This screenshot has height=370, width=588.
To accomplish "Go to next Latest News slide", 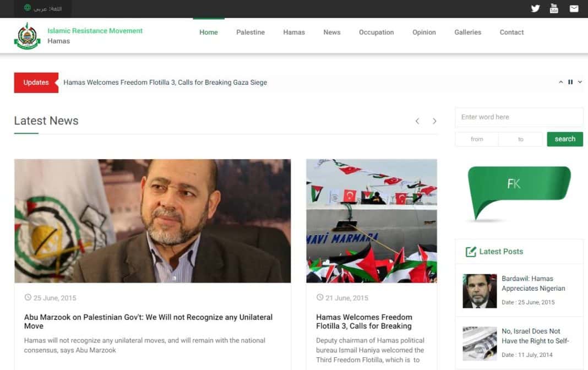I will 434,121.
